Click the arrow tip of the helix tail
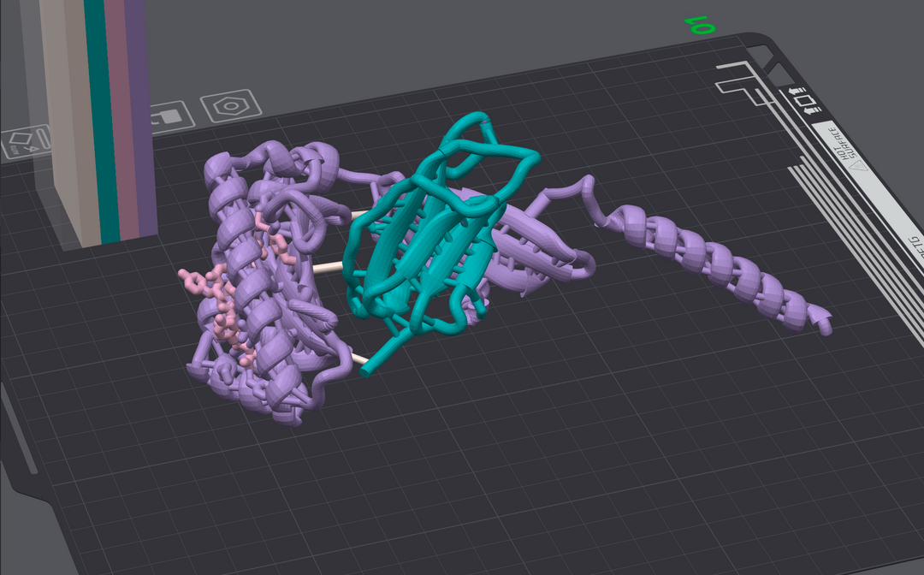The width and height of the screenshot is (924, 575). 823,323
